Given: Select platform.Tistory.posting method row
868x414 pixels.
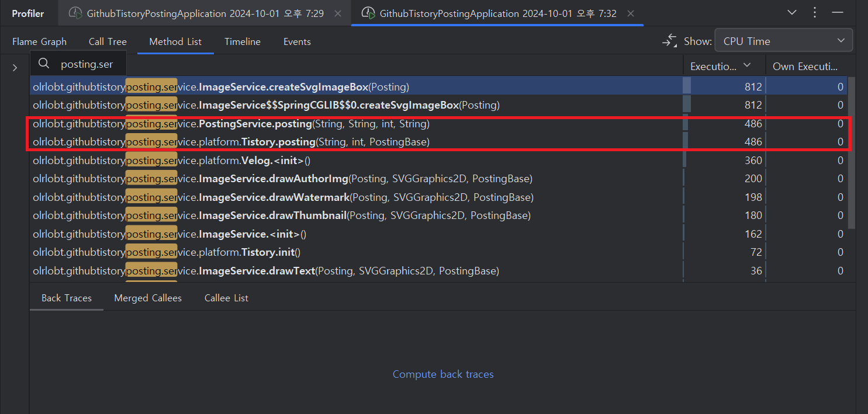Looking at the screenshot, I should (438, 141).
